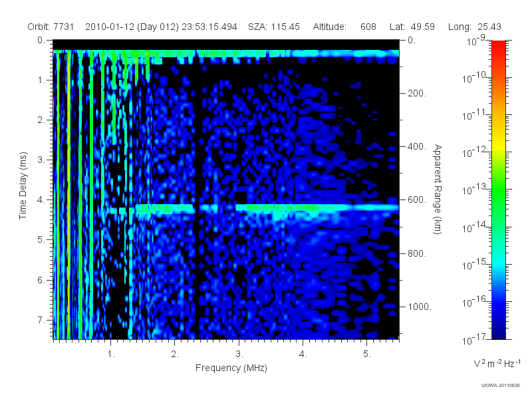Click the color bar label 10^-11
The height and width of the screenshot is (399, 532).
point(474,115)
